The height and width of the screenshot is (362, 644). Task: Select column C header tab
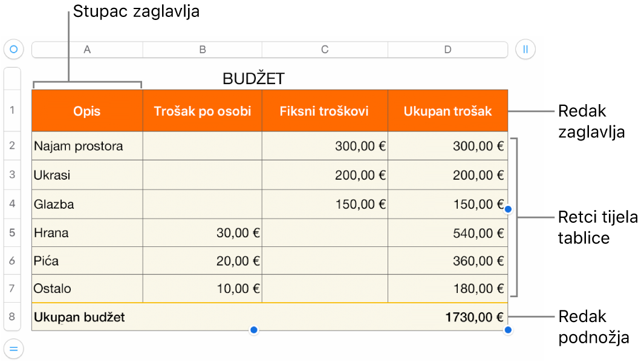tap(325, 50)
